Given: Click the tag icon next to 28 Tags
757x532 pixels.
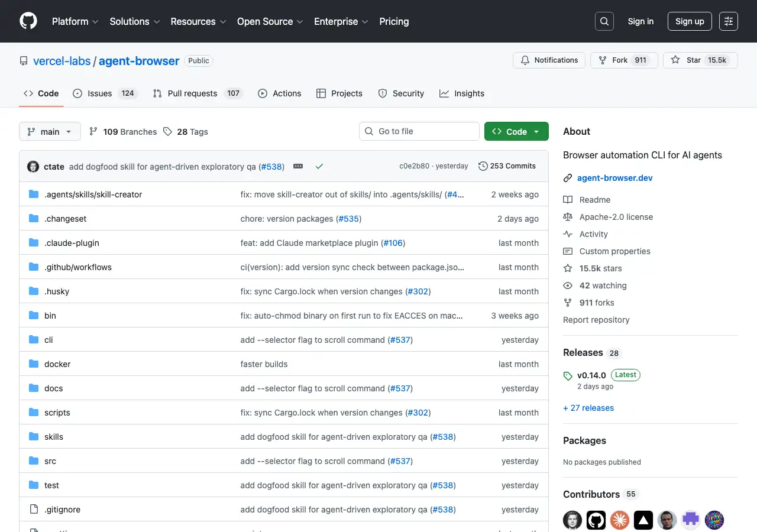Looking at the screenshot, I should [167, 131].
